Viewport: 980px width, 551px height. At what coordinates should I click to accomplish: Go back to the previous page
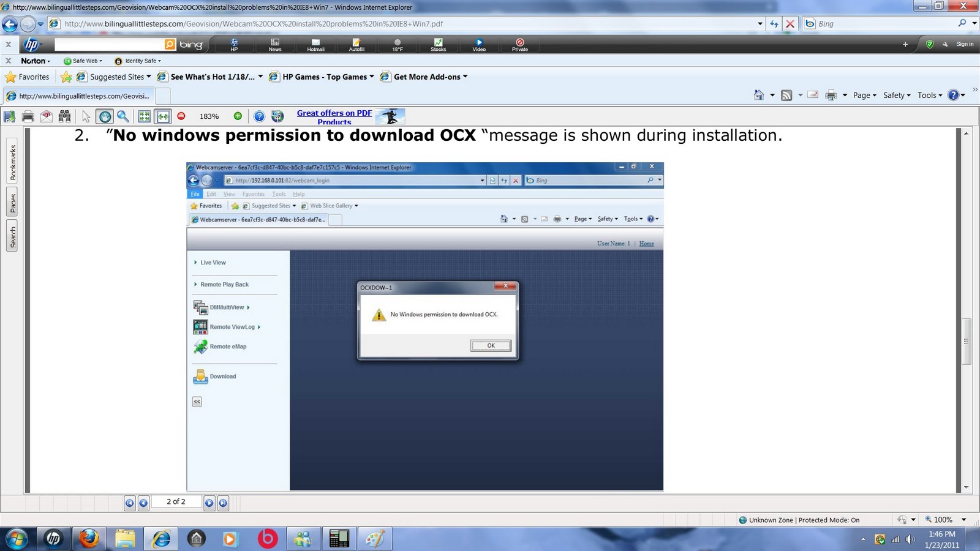point(10,24)
